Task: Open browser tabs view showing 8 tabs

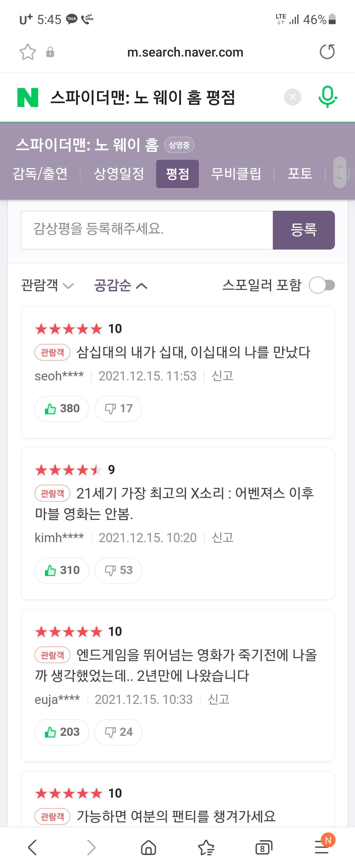Action: pos(264,847)
